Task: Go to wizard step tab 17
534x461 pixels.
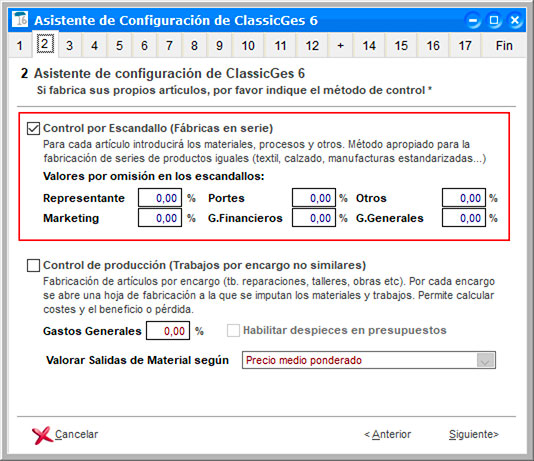Action: tap(465, 46)
